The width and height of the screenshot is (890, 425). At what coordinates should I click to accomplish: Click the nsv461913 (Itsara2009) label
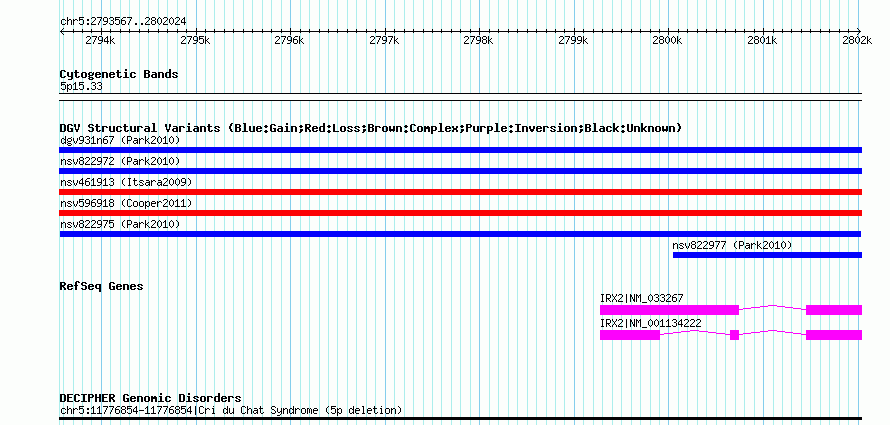click(x=126, y=182)
